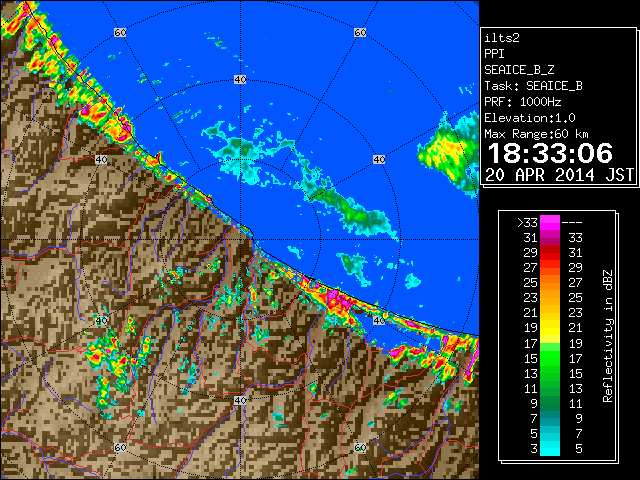Screen dimensions: 640x480
Task: Select the 3 value at legend bottom left
Action: tap(534, 449)
